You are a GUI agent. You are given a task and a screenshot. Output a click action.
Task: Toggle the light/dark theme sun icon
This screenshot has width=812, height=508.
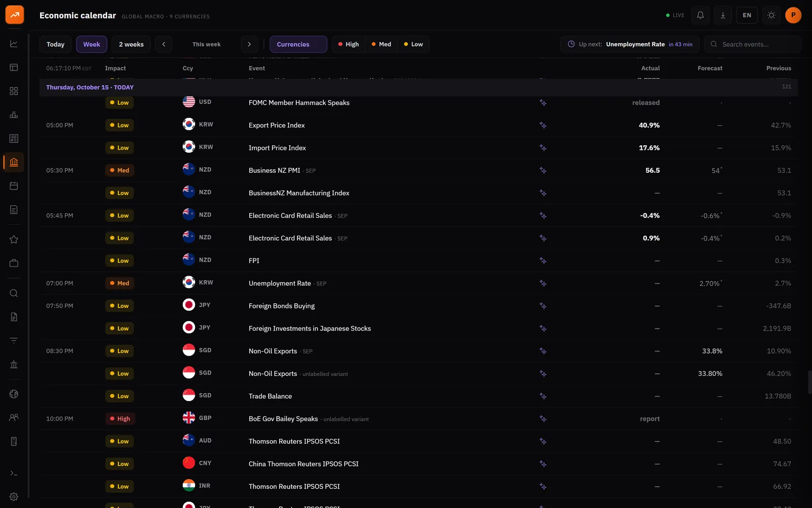[771, 15]
